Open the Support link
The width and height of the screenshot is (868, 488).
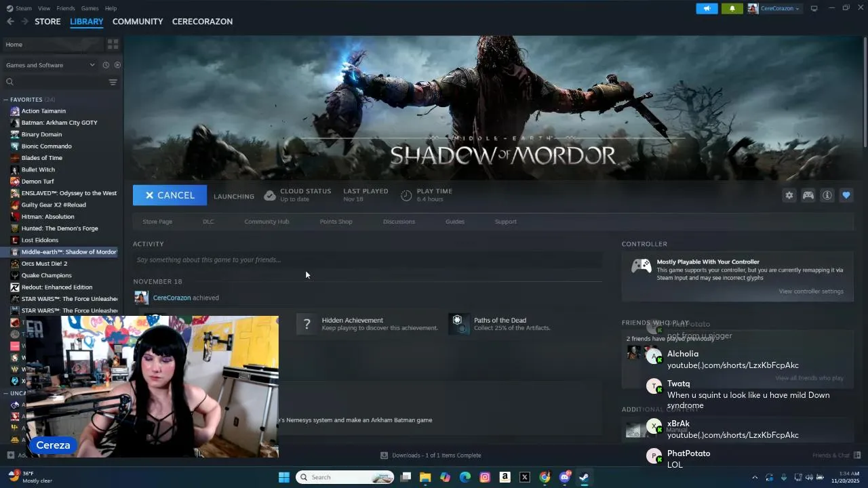505,222
